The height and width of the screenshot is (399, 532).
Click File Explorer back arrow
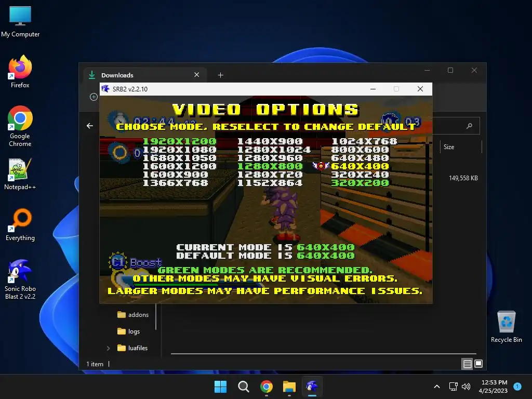point(90,126)
